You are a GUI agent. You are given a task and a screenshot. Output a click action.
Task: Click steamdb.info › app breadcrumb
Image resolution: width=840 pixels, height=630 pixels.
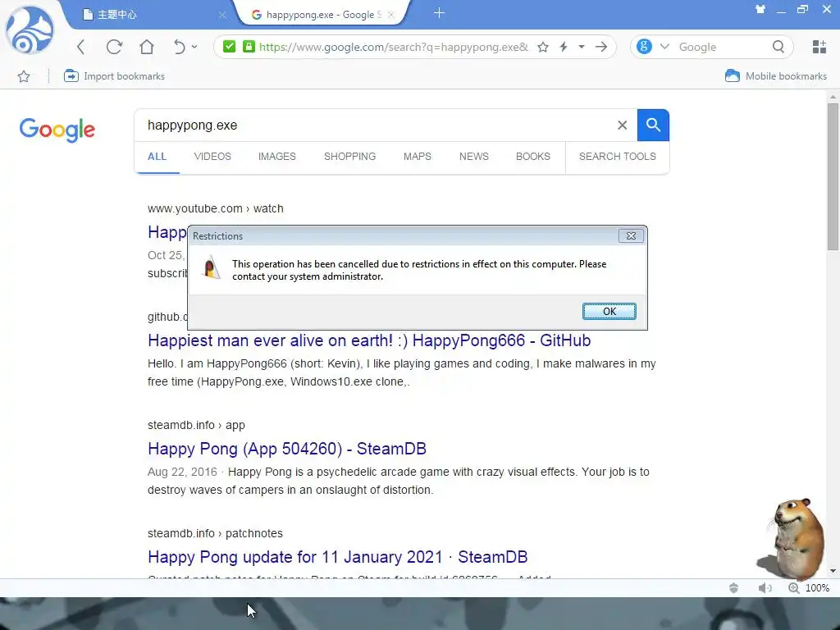[x=196, y=426]
